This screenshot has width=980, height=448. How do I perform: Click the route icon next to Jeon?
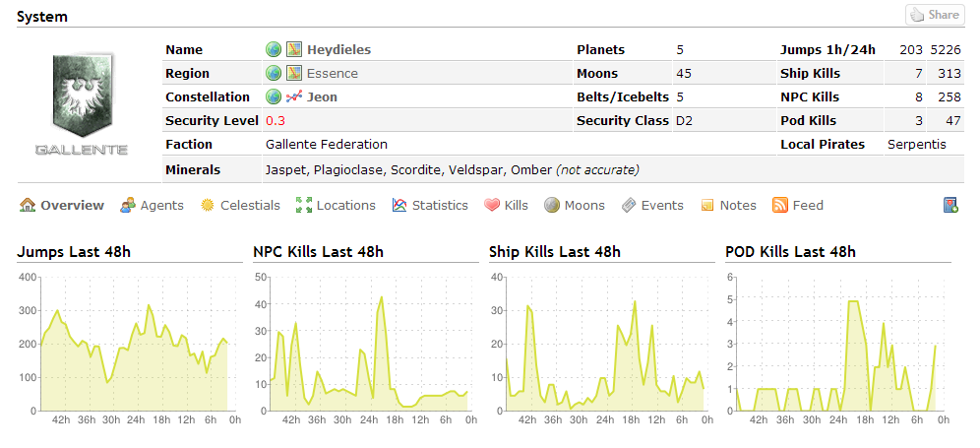coord(294,96)
